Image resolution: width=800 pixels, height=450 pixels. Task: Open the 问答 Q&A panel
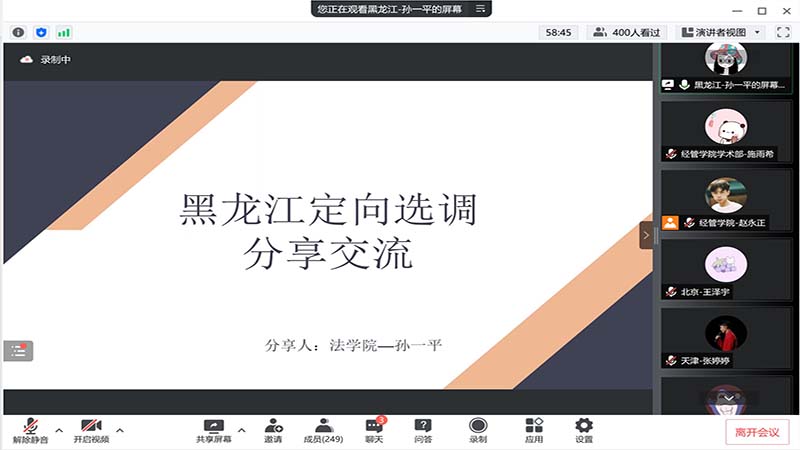pyautogui.click(x=423, y=431)
